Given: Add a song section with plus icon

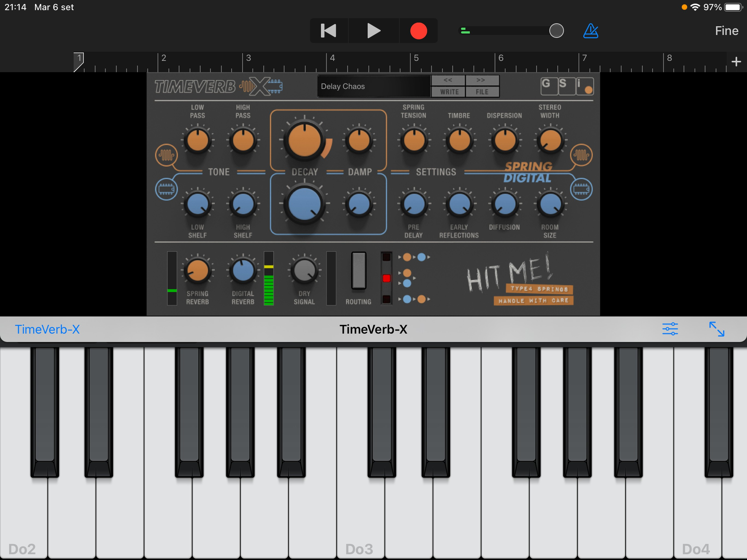Looking at the screenshot, I should coord(736,62).
